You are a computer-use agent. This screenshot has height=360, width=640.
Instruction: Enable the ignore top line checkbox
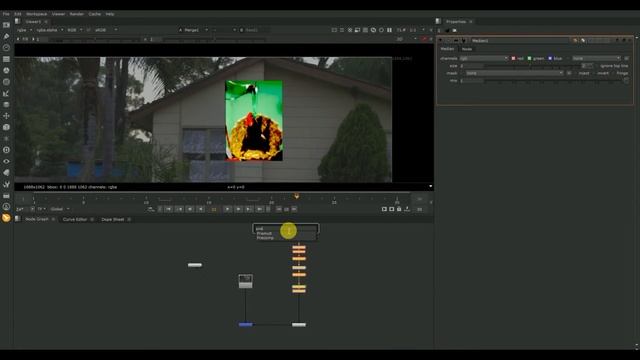(x=597, y=66)
